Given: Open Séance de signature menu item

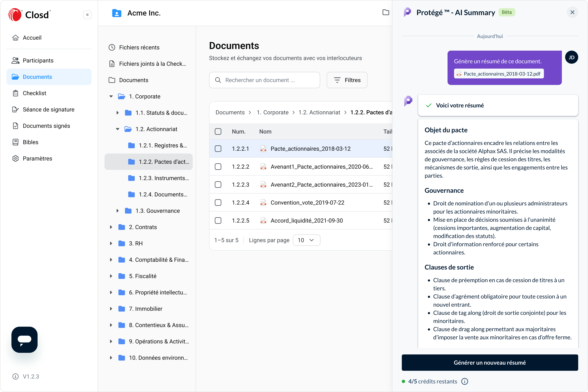Looking at the screenshot, I should pyautogui.click(x=48, y=110).
